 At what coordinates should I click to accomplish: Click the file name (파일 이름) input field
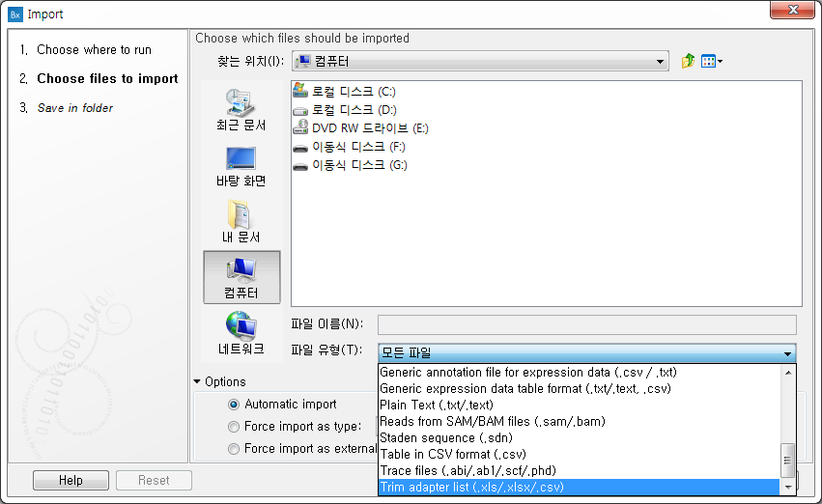tap(587, 324)
